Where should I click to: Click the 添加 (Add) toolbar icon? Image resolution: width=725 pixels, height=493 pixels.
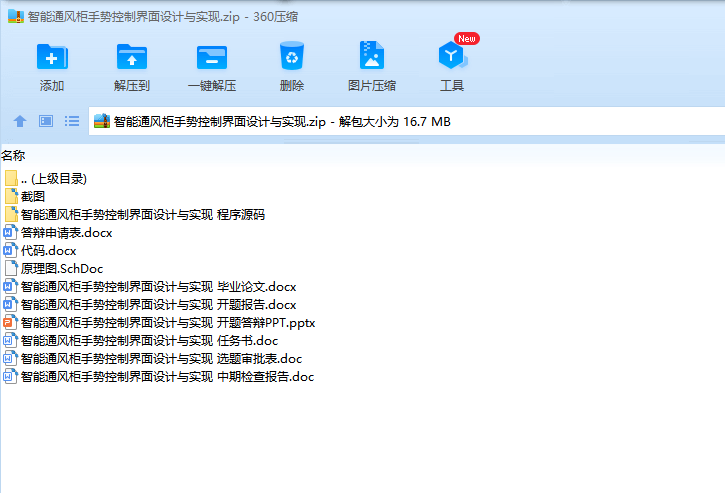pos(52,57)
